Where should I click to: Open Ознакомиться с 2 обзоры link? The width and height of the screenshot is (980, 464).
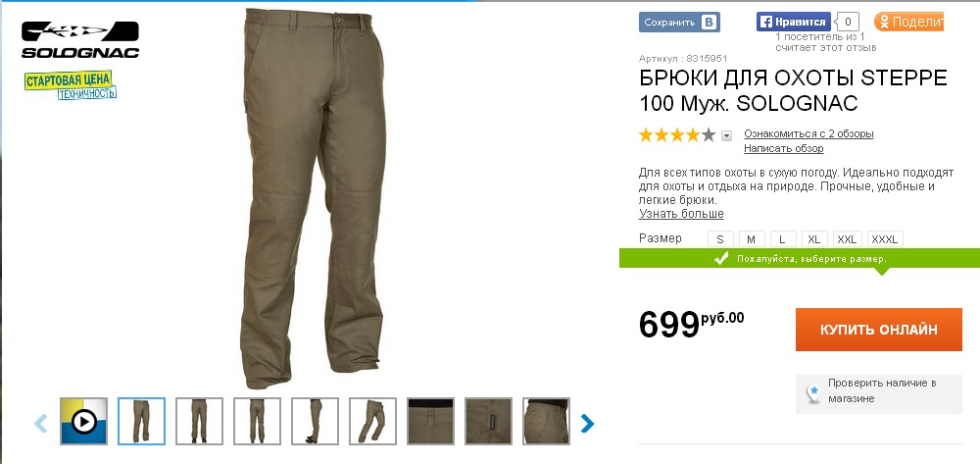click(x=808, y=133)
